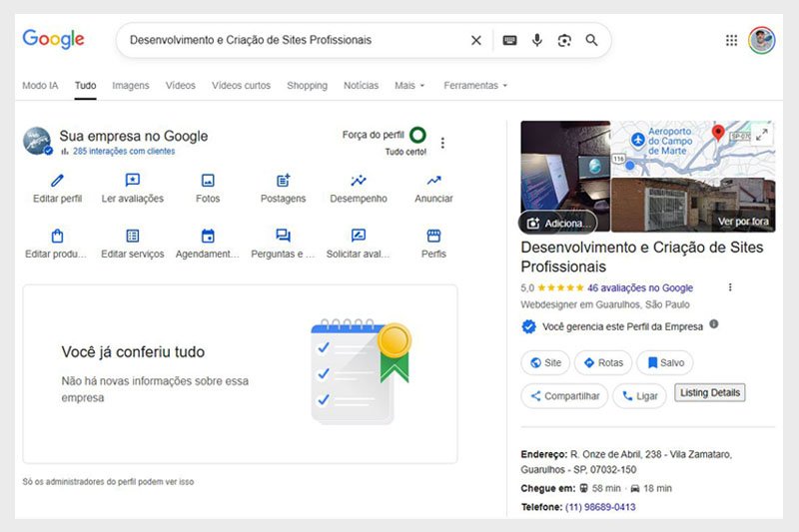Click the 18 min driving time
This screenshot has height=532, width=799.
657,489
